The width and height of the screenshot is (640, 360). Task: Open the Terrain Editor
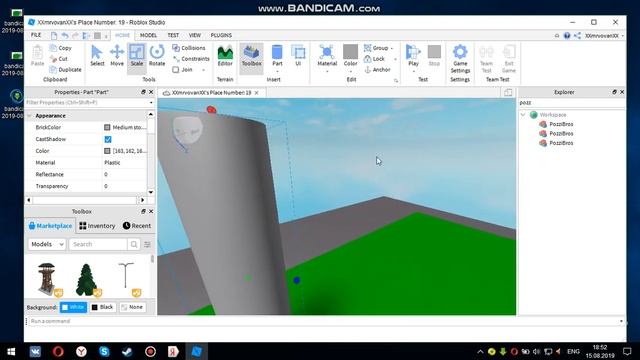225,56
